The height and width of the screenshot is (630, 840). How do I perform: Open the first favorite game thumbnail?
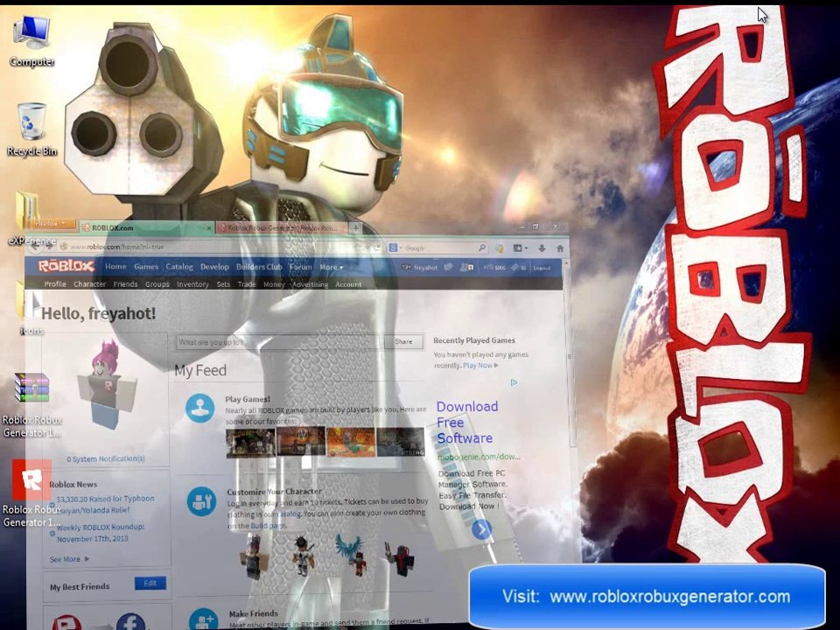pos(250,441)
